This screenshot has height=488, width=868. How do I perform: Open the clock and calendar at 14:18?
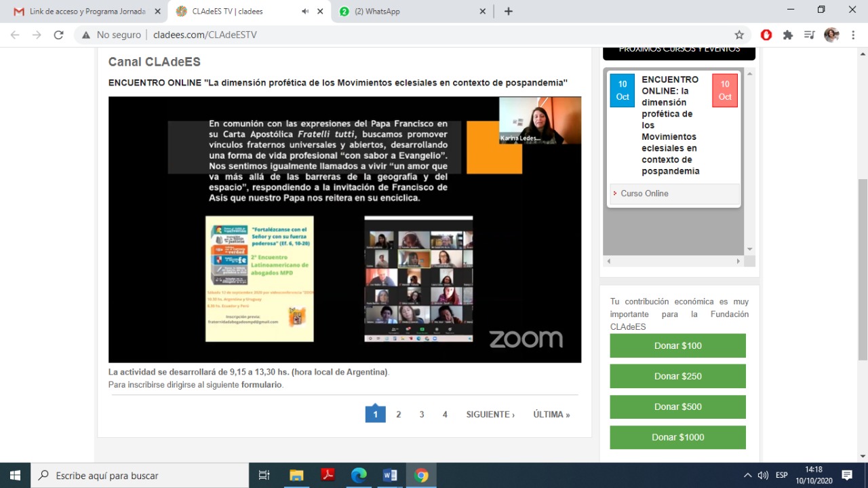click(x=813, y=475)
